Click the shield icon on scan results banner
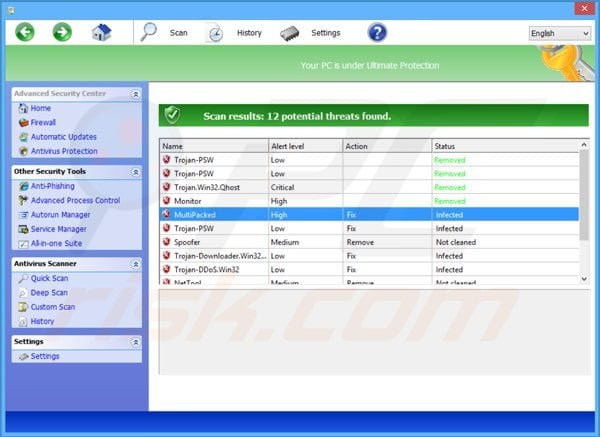The width and height of the screenshot is (600, 437). click(172, 115)
